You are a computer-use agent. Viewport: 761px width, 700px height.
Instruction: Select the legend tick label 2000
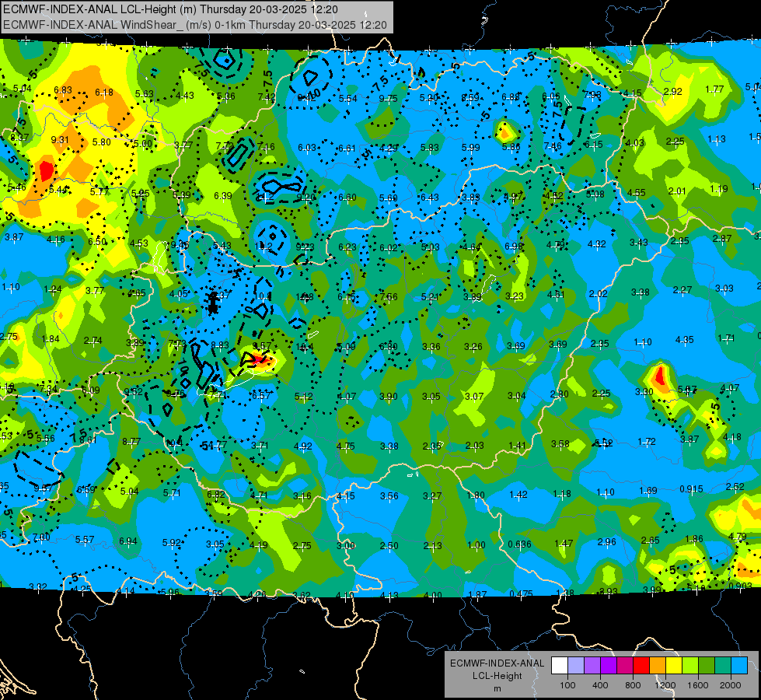pos(731,685)
